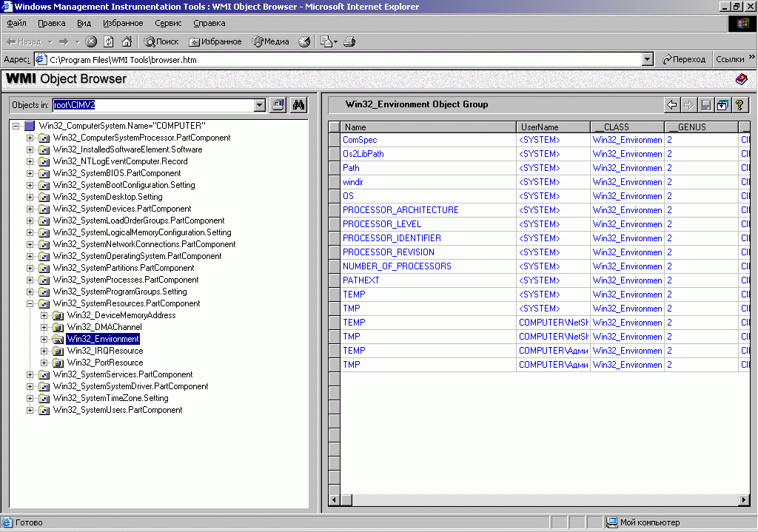Click the horizontal scrollbar right arrow

tap(744, 499)
